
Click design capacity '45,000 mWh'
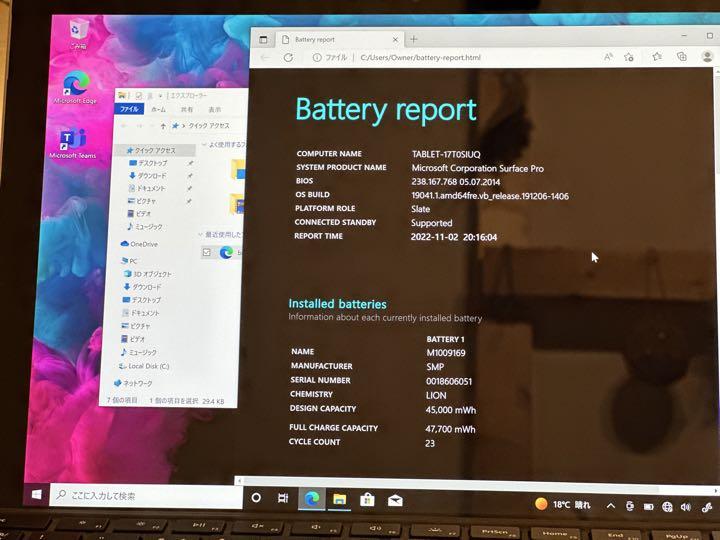(450, 410)
